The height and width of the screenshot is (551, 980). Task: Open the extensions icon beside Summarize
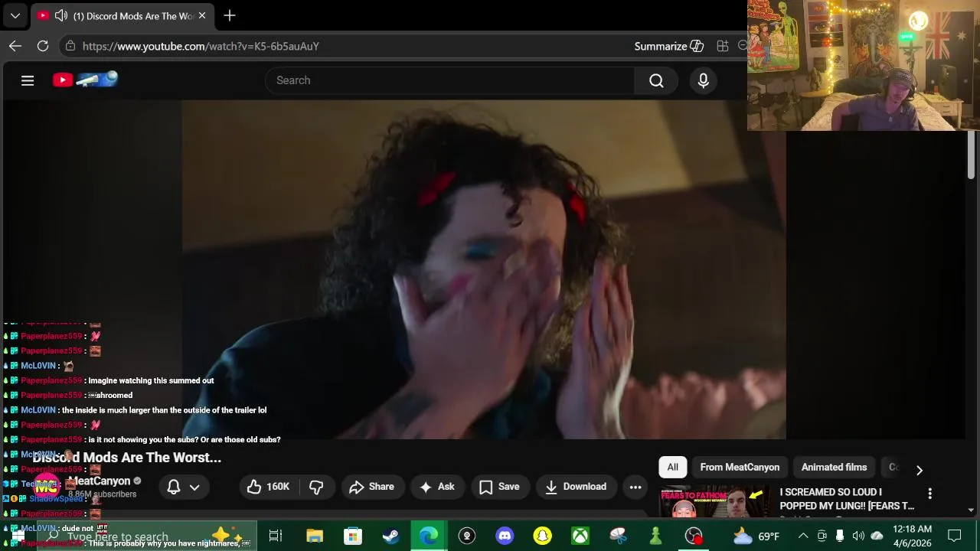pyautogui.click(x=722, y=46)
